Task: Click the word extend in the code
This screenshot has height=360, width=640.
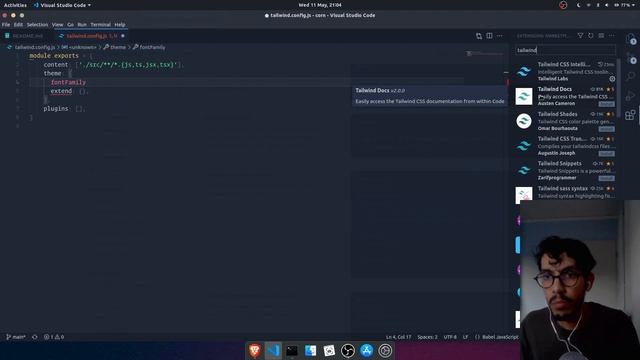Action: [61, 91]
